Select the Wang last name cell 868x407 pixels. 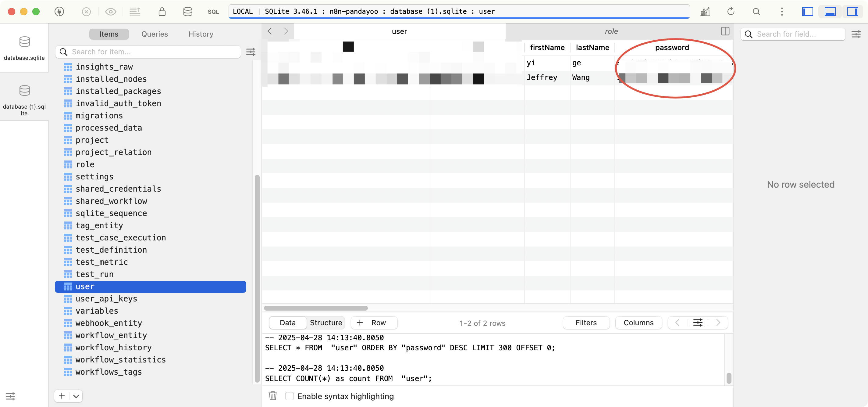[x=592, y=77]
